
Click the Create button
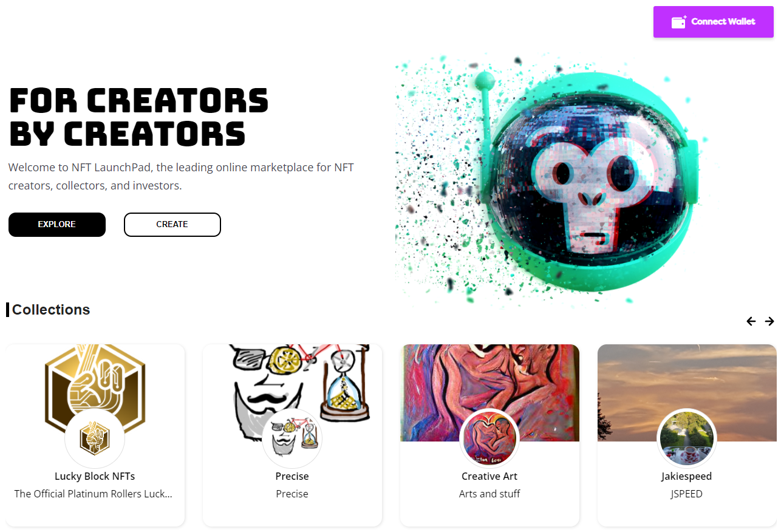tap(172, 225)
